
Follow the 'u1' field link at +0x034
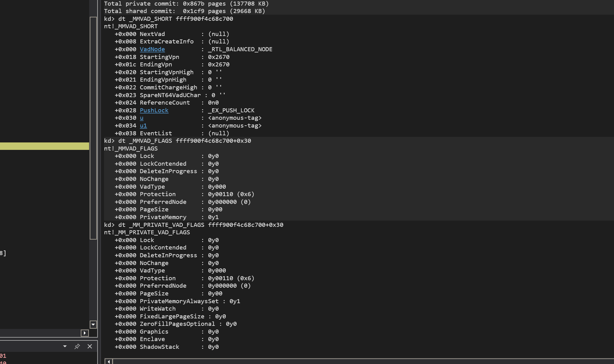point(143,126)
